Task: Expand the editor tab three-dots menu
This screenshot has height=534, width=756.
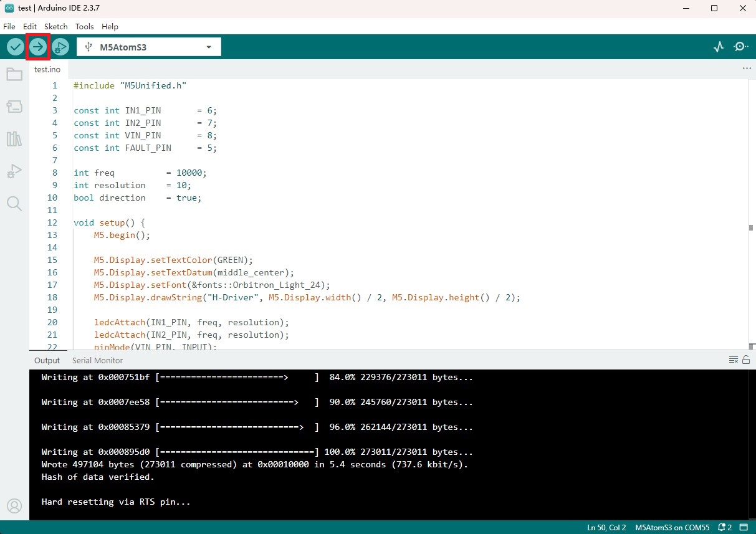Action: click(x=747, y=69)
